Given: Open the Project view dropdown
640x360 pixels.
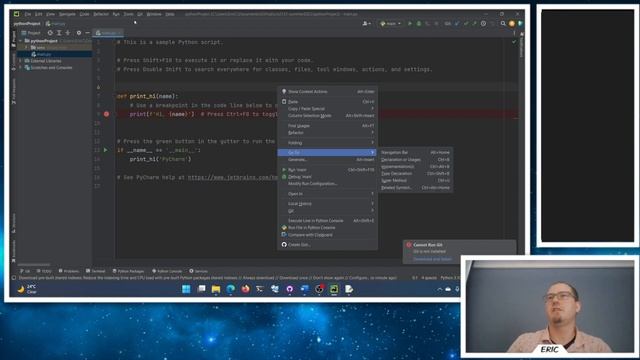Looking at the screenshot, I should coord(31,33).
